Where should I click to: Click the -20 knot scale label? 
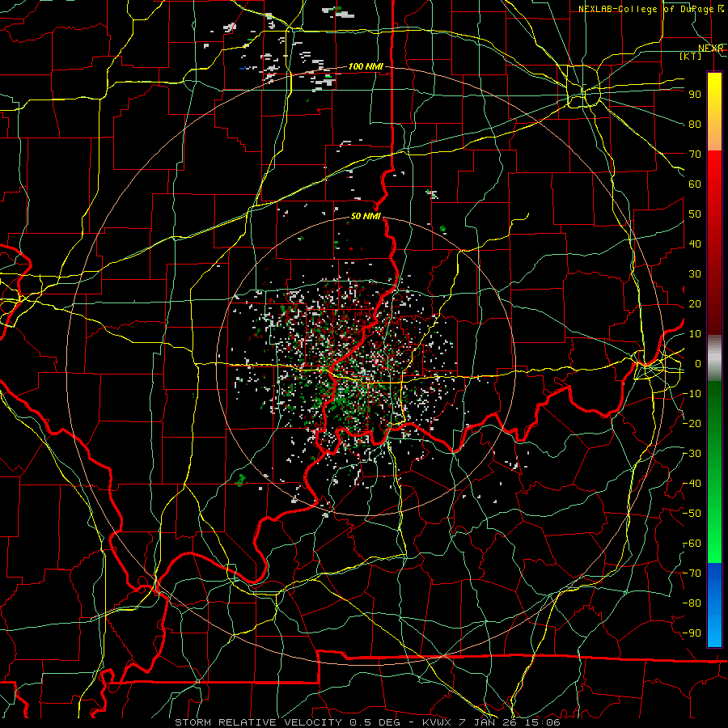692,423
